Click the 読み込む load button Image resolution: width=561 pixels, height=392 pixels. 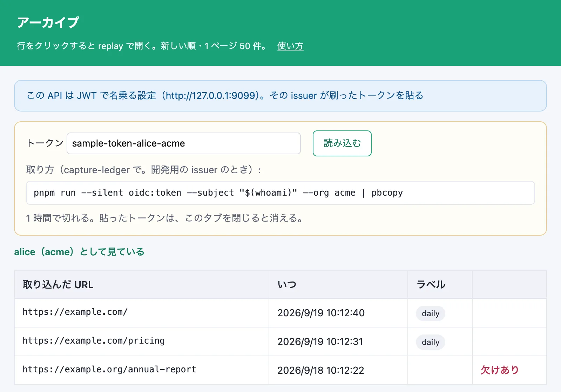point(342,143)
